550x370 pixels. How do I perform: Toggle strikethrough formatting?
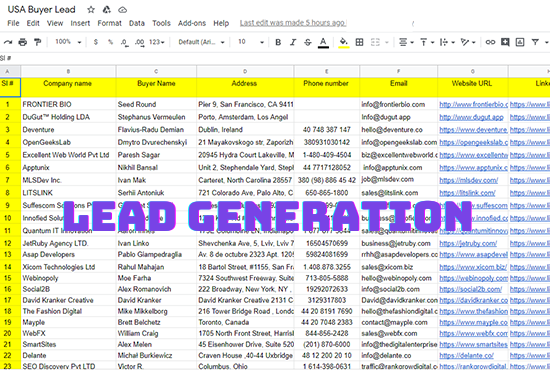308,42
